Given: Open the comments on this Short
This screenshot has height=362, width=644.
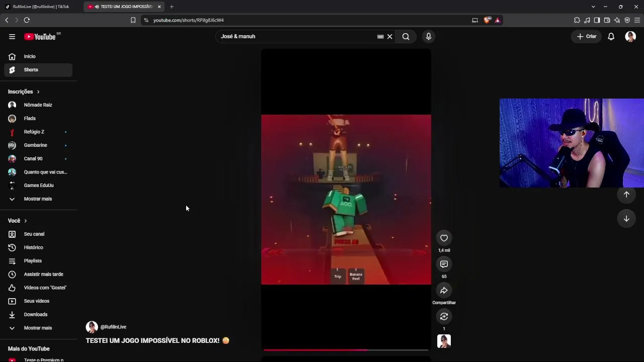Looking at the screenshot, I should click(x=444, y=264).
